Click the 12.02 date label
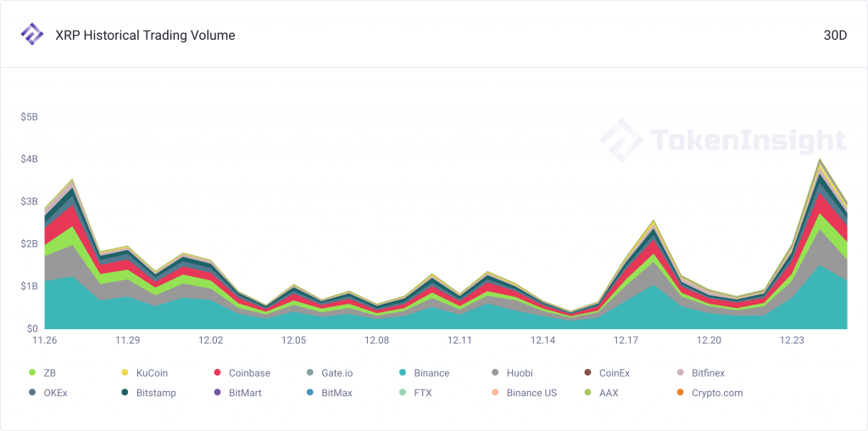 (210, 340)
